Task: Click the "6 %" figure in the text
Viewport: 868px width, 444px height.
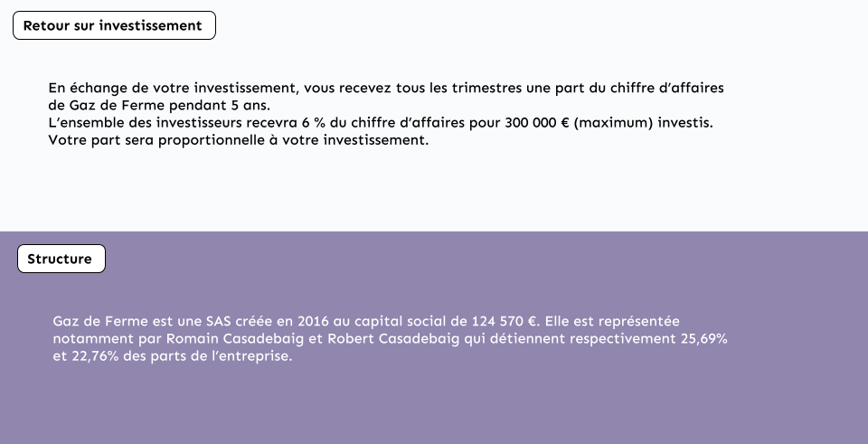Action: coord(314,122)
